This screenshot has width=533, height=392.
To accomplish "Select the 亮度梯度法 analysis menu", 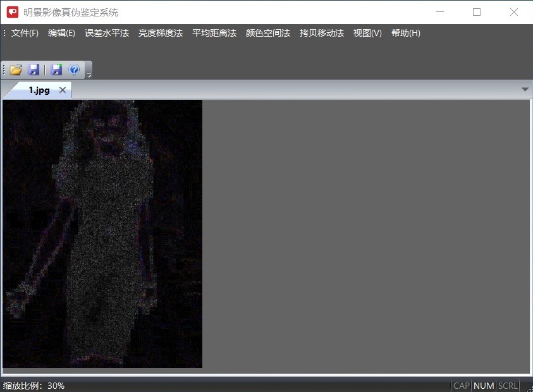I will (161, 33).
